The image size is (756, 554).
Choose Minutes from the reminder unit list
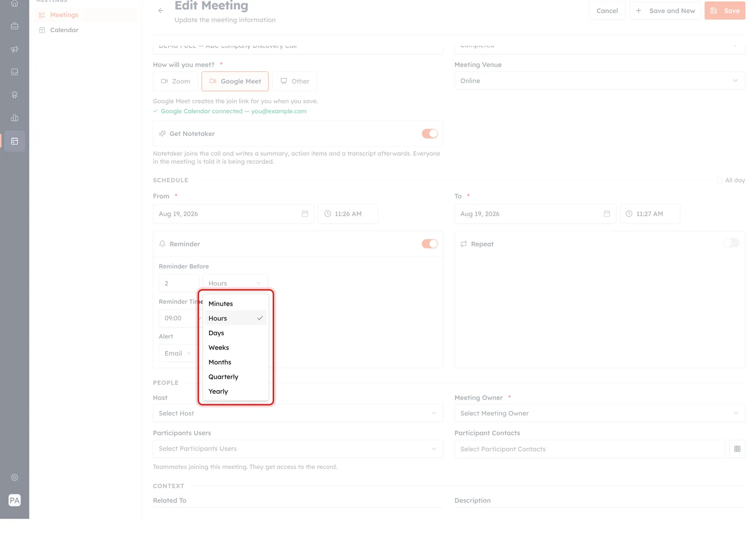pos(236,304)
